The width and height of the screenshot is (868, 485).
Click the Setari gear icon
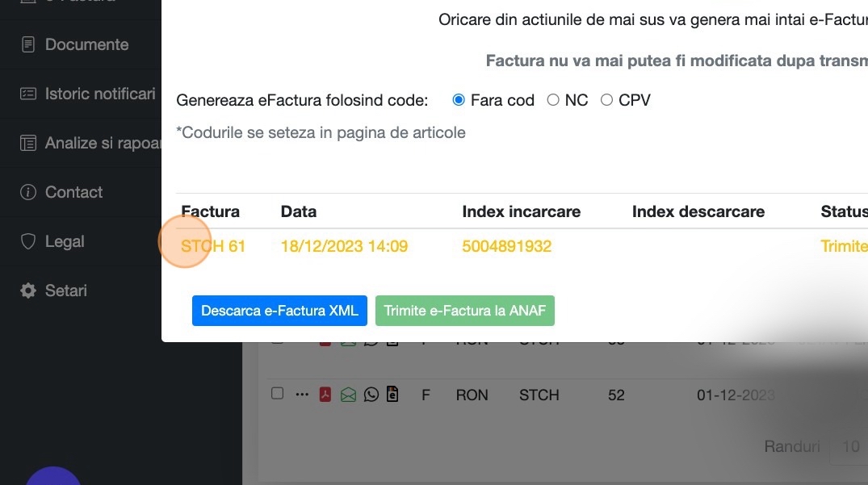[x=28, y=291]
